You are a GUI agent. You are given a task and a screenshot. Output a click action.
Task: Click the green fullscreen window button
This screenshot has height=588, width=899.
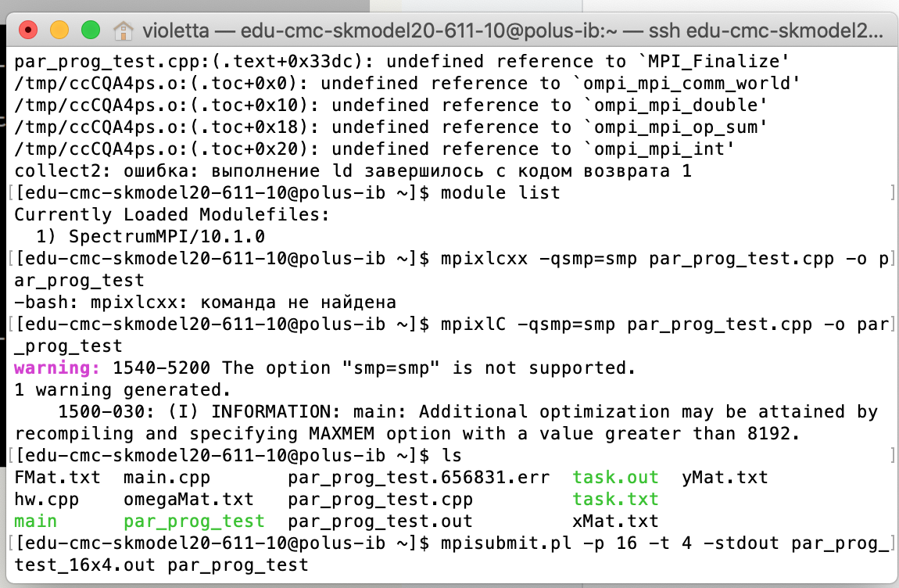pyautogui.click(x=91, y=30)
